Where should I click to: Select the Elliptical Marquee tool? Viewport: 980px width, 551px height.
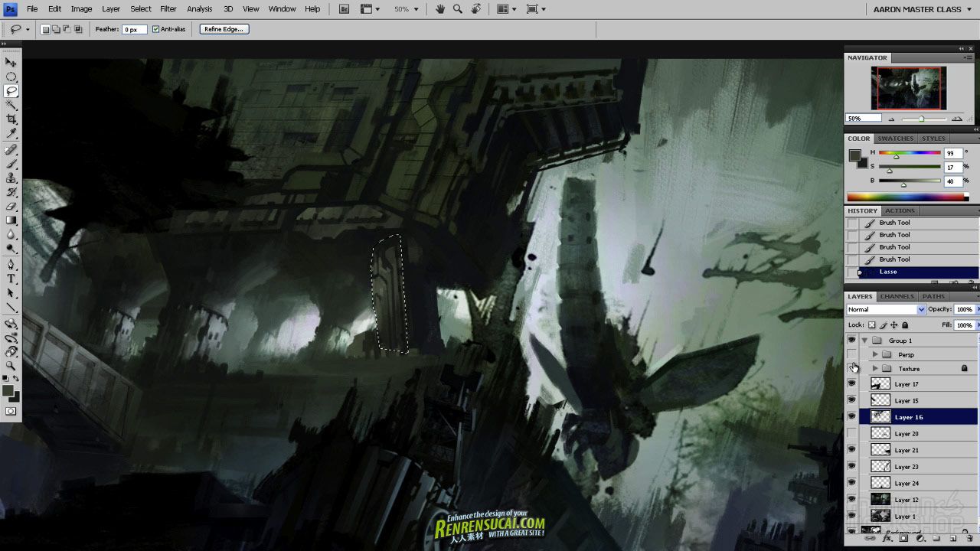11,77
